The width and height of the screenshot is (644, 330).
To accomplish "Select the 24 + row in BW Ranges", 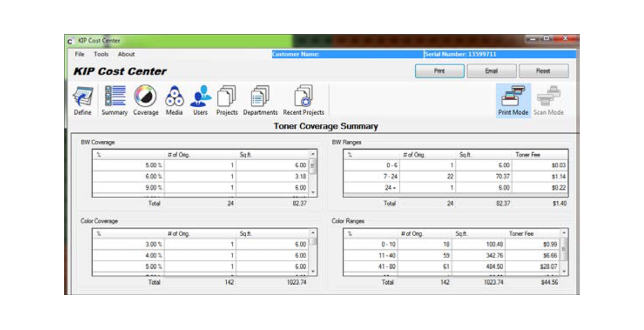I will click(x=455, y=188).
